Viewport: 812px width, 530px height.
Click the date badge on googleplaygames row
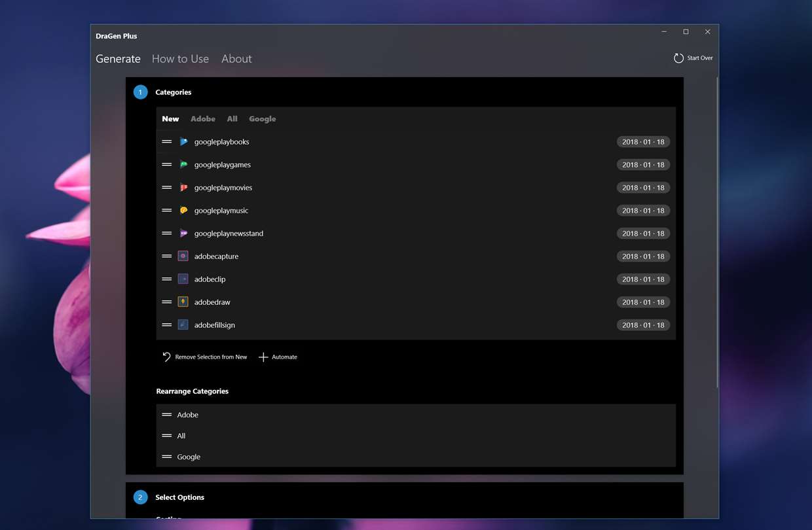point(643,165)
